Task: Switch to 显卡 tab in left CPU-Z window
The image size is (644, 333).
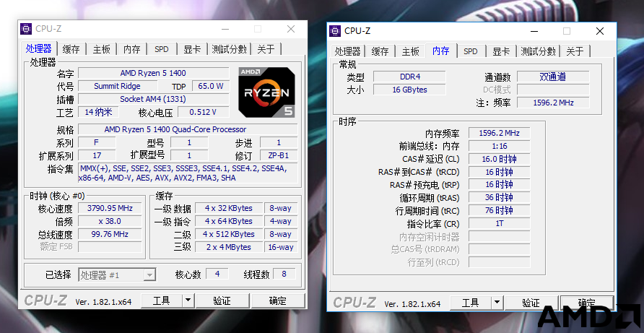Action: point(192,49)
